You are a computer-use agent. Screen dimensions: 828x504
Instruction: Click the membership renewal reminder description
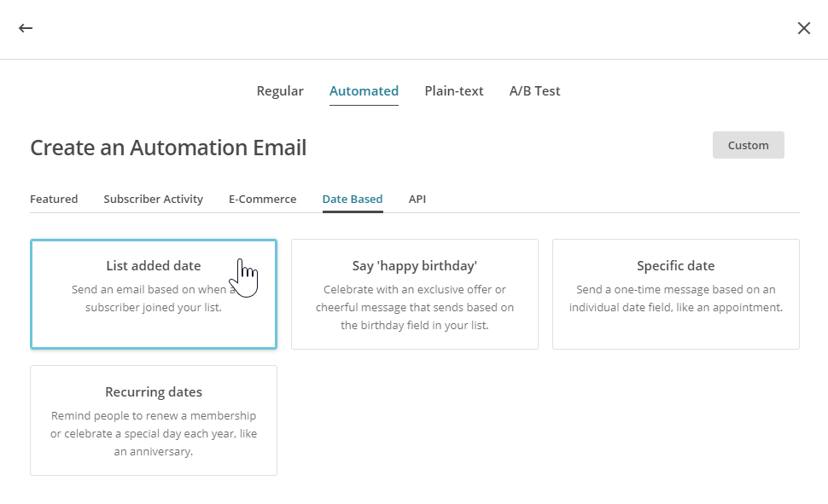(154, 434)
